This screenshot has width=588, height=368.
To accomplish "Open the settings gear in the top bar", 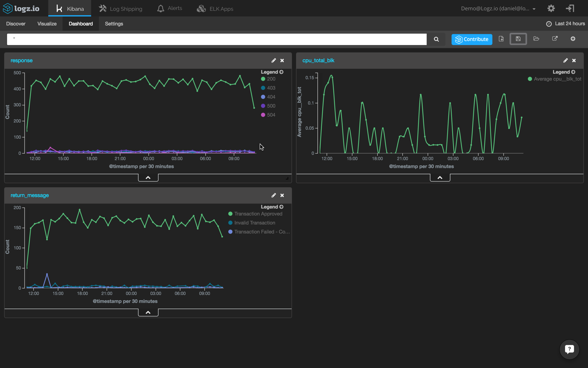I will click(x=551, y=8).
